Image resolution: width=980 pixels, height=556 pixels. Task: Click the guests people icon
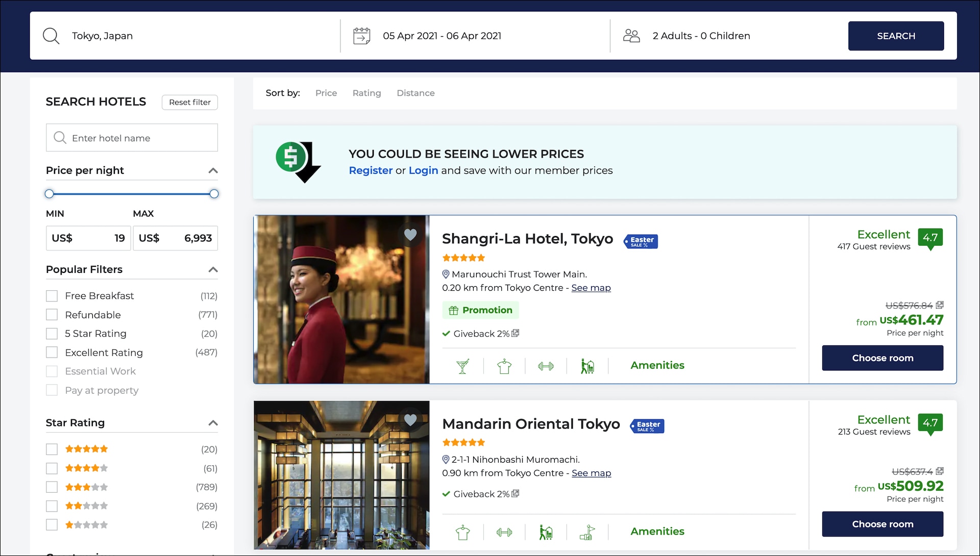coord(631,36)
